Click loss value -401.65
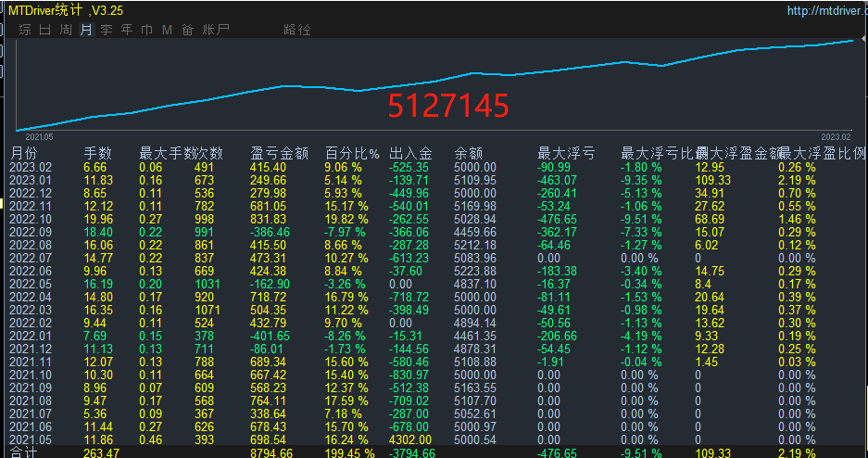Viewport: 868px width, 458px height. [270, 336]
